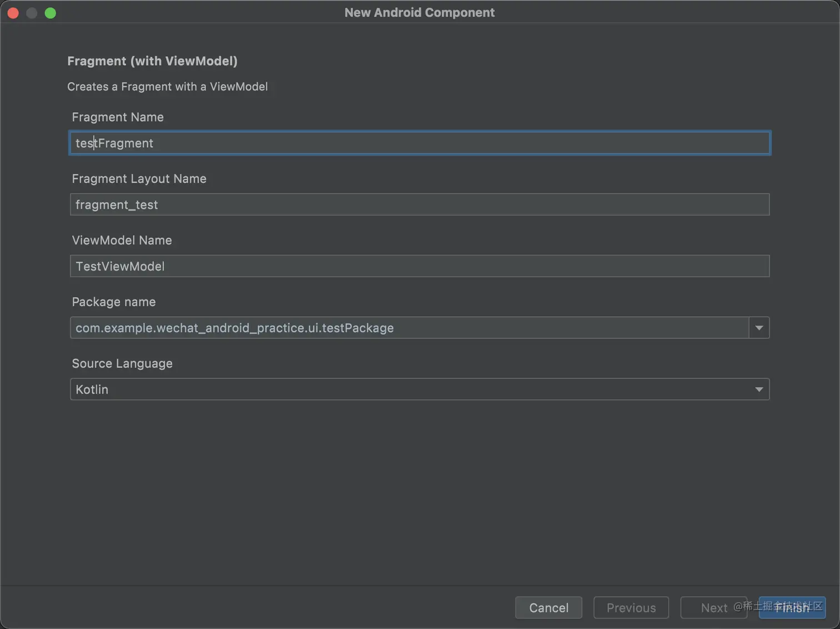Click the Package name label
840x629 pixels.
pyautogui.click(x=114, y=302)
